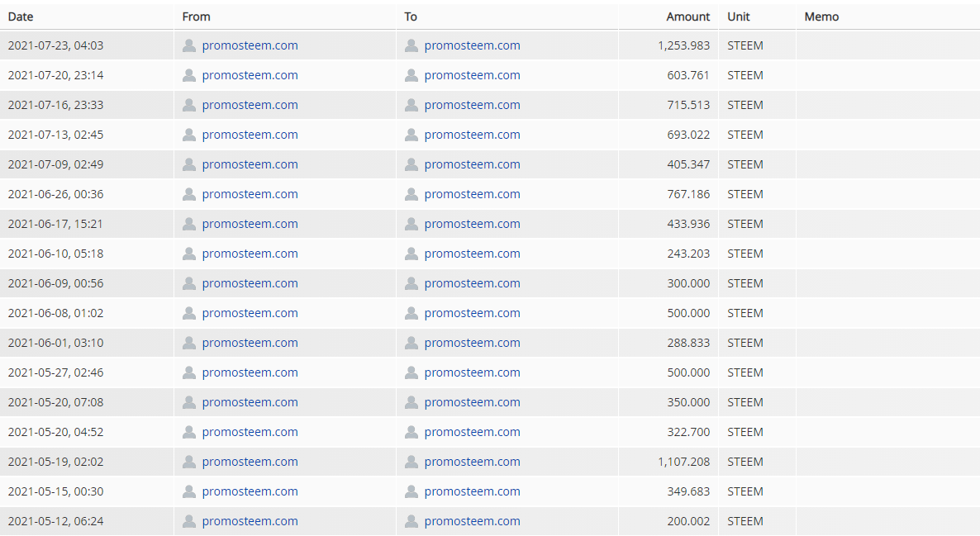Select the date 2021-06-26, 00:36
980x536 pixels.
coord(55,194)
